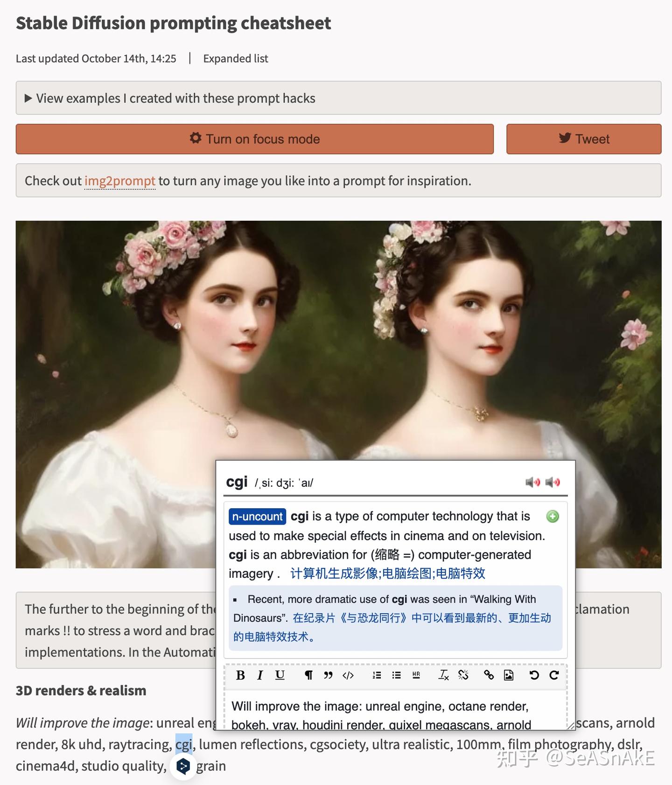The image size is (672, 785).
Task: Insert horizontal rule (HR)
Action: [416, 675]
